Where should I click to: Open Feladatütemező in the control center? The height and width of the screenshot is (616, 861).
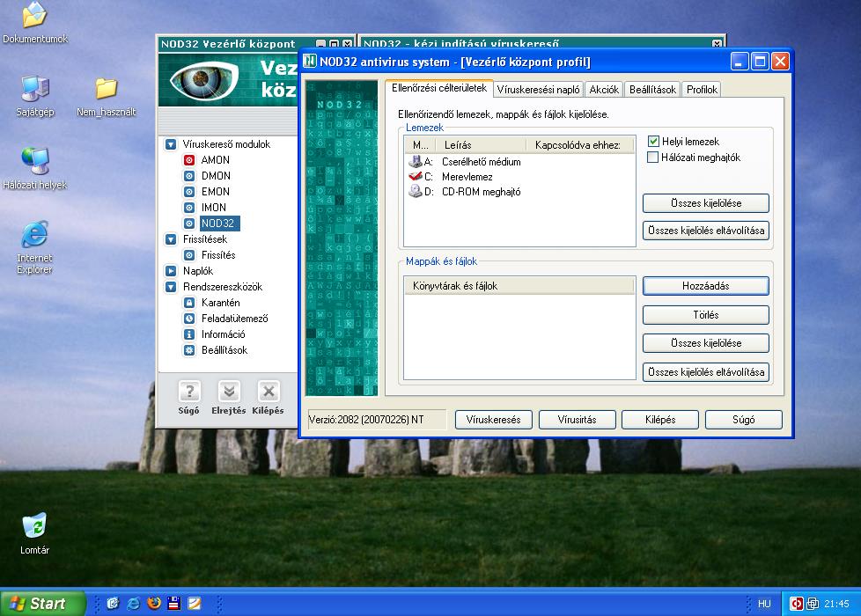[x=235, y=319]
